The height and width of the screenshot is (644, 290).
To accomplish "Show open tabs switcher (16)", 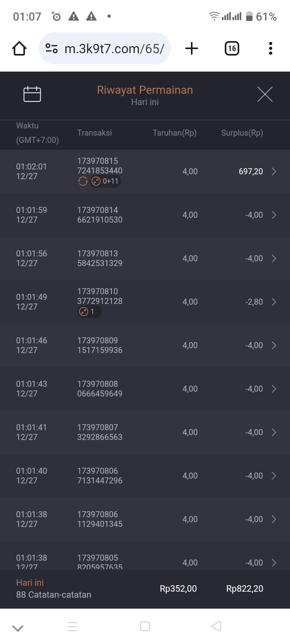I will [x=232, y=49].
